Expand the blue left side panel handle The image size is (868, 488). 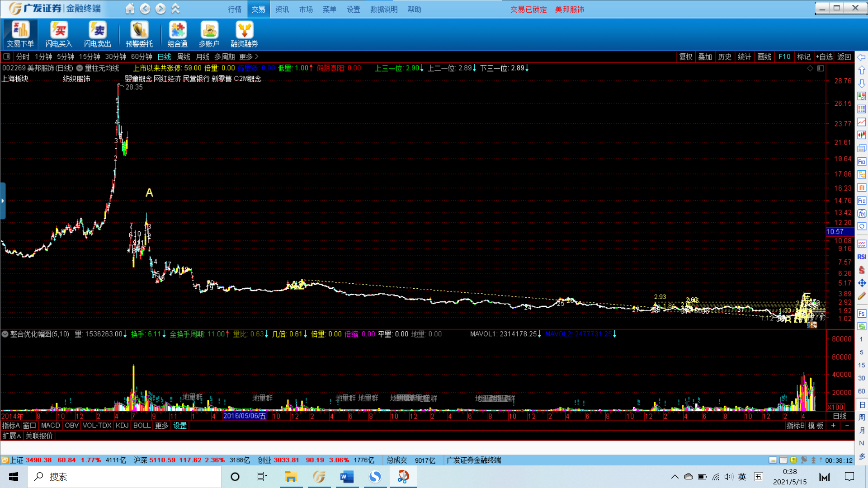3,201
